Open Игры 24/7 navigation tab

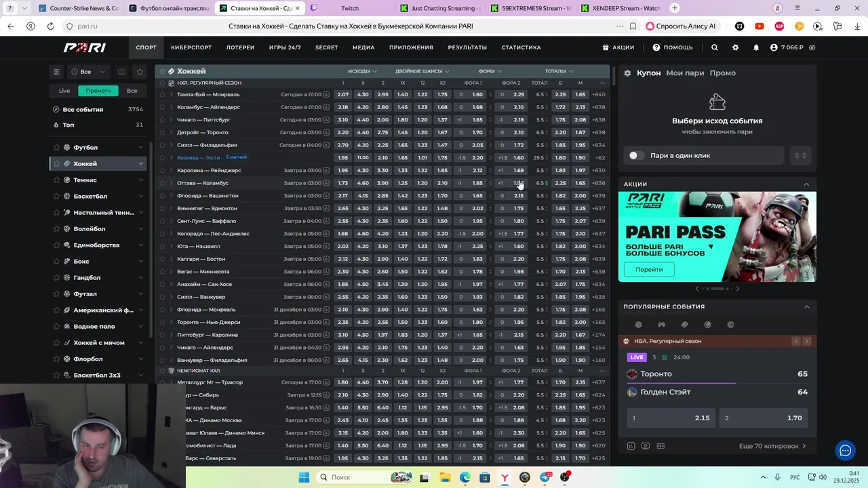coord(285,47)
